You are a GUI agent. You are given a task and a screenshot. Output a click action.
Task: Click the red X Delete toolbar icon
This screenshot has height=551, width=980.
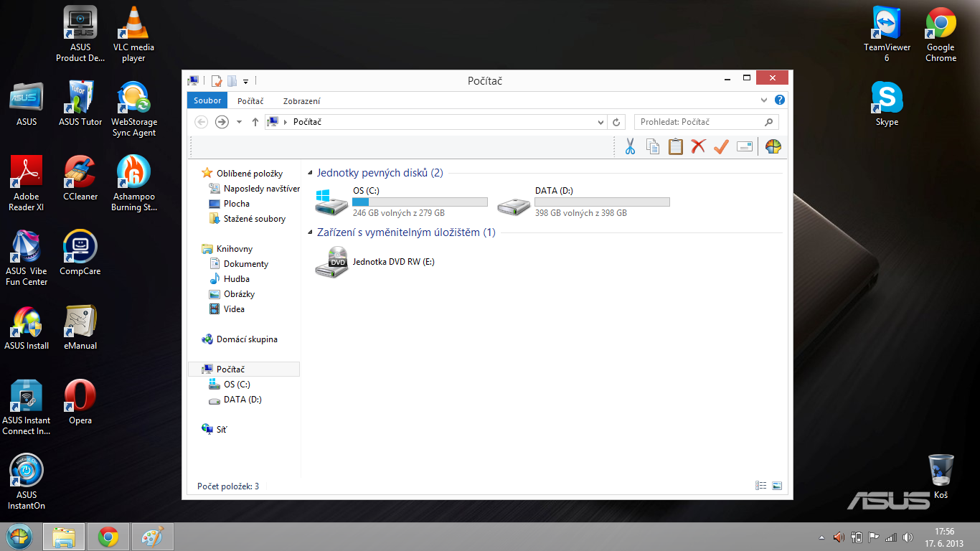point(698,146)
